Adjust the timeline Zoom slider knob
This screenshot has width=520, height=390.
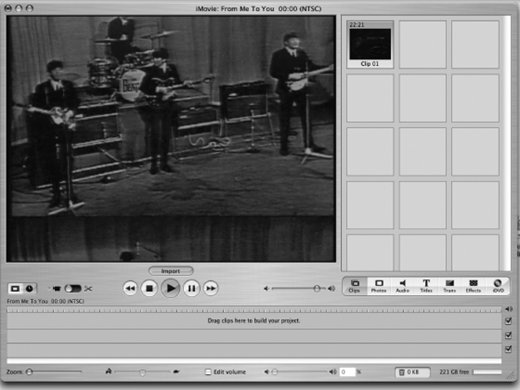tap(29, 371)
